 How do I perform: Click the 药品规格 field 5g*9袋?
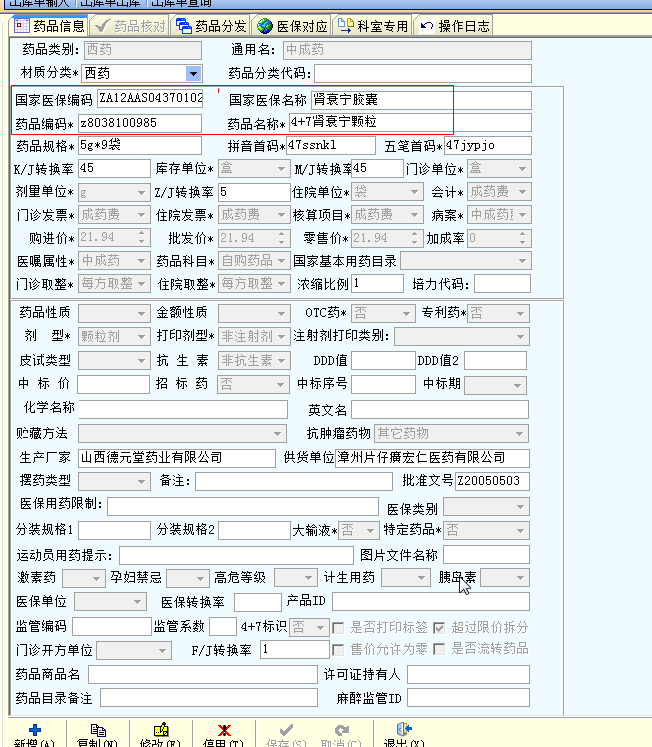pos(140,145)
